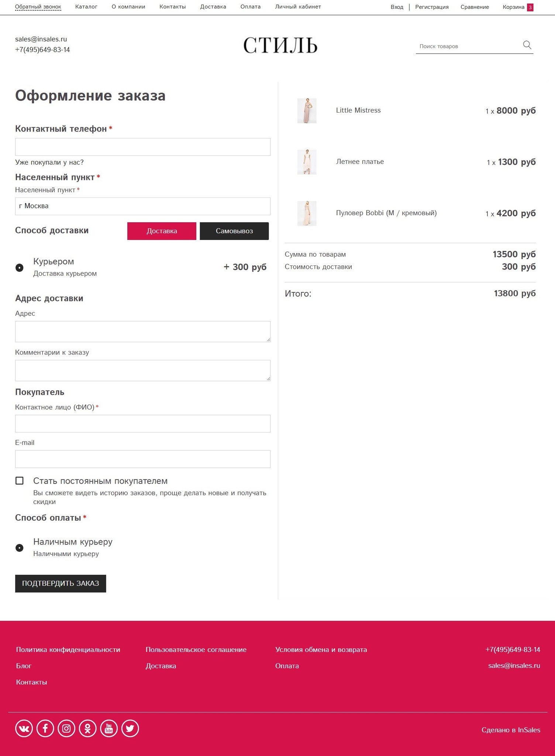Focus the 'Контактный телефон' input field
This screenshot has height=756, width=555.
pyautogui.click(x=143, y=147)
